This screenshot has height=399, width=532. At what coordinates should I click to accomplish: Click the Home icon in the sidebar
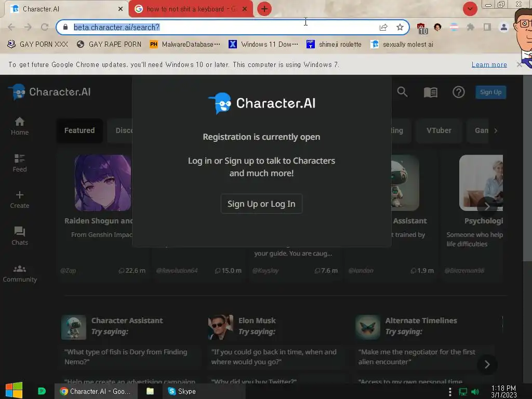pos(20,122)
